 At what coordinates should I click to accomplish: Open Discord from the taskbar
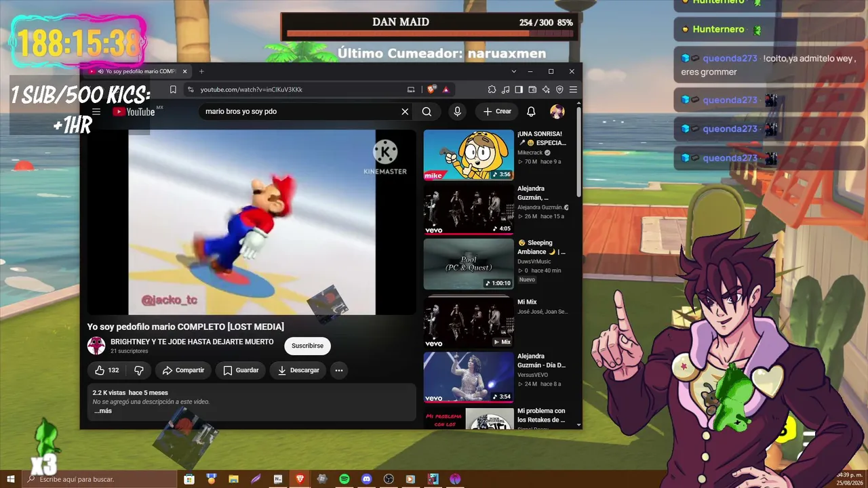point(367,479)
